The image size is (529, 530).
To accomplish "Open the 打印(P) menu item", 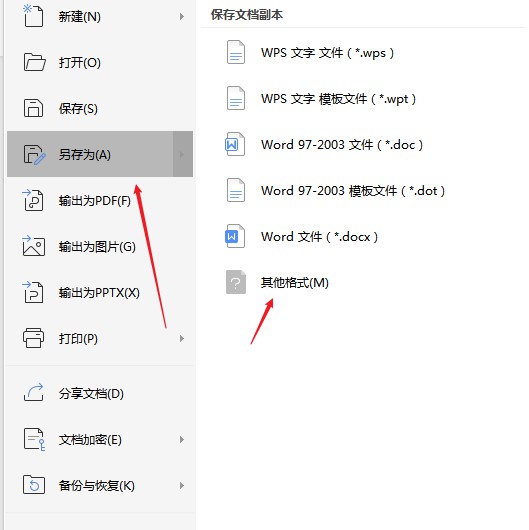I will [x=100, y=338].
